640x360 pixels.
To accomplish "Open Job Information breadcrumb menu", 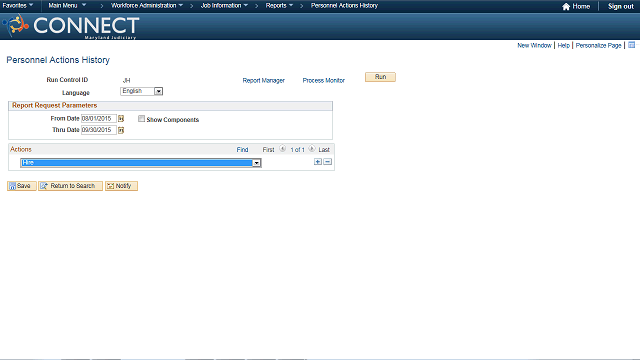I will click(x=224, y=6).
